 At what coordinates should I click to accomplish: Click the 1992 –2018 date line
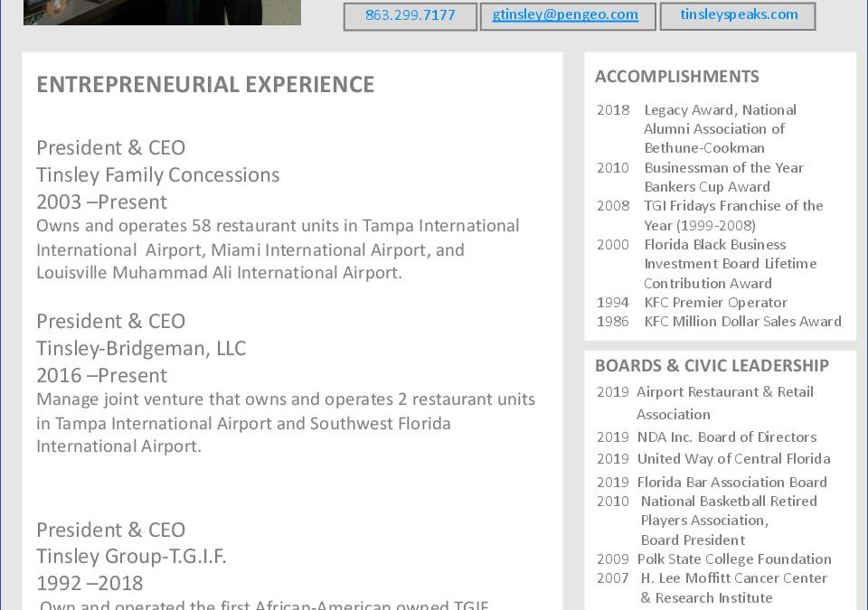90,583
